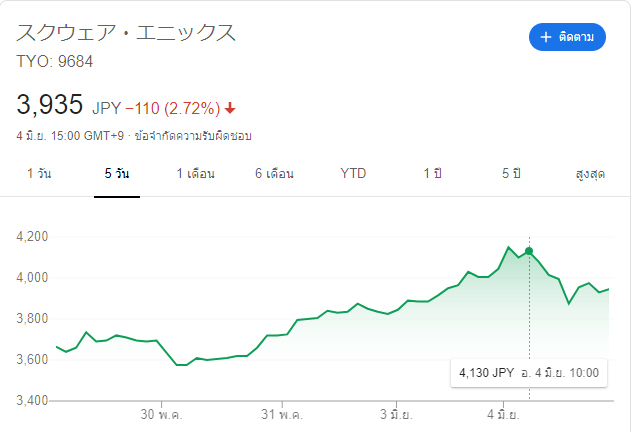The image size is (631, 432).
Task: Switch to the 6 เดือน tab
Action: (x=273, y=173)
